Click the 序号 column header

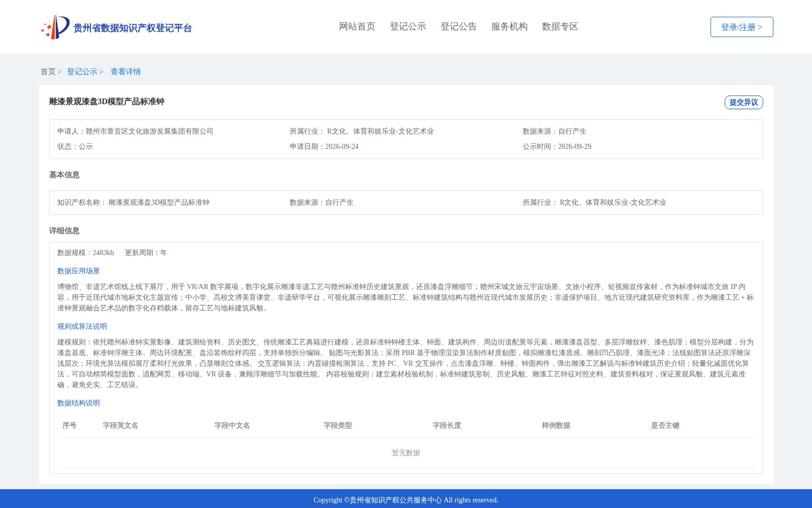tap(70, 426)
